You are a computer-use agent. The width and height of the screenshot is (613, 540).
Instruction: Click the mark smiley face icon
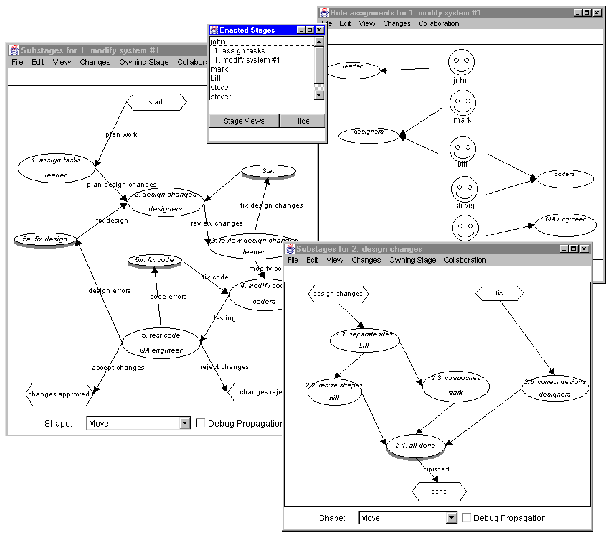pos(461,103)
